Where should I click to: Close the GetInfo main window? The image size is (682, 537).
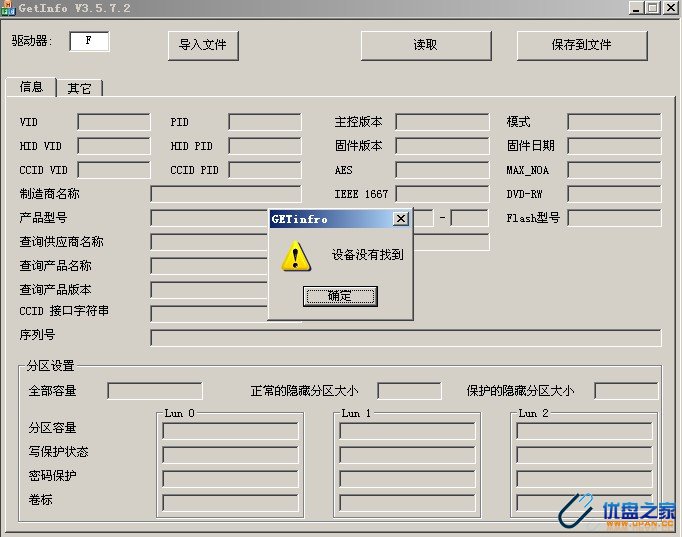[671, 8]
